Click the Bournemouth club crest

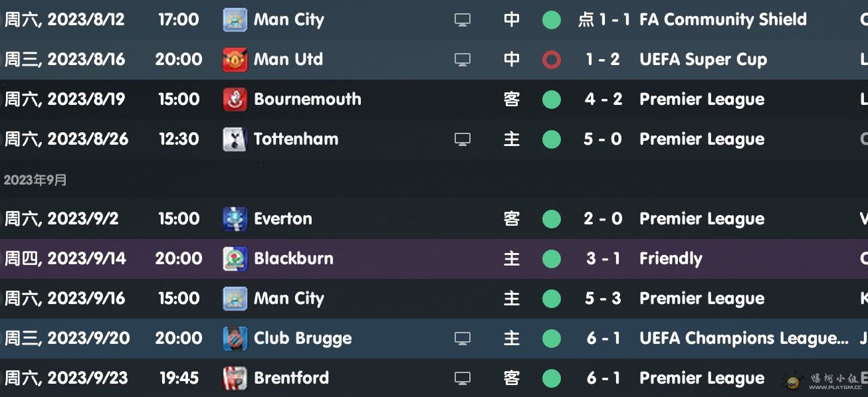pyautogui.click(x=235, y=100)
